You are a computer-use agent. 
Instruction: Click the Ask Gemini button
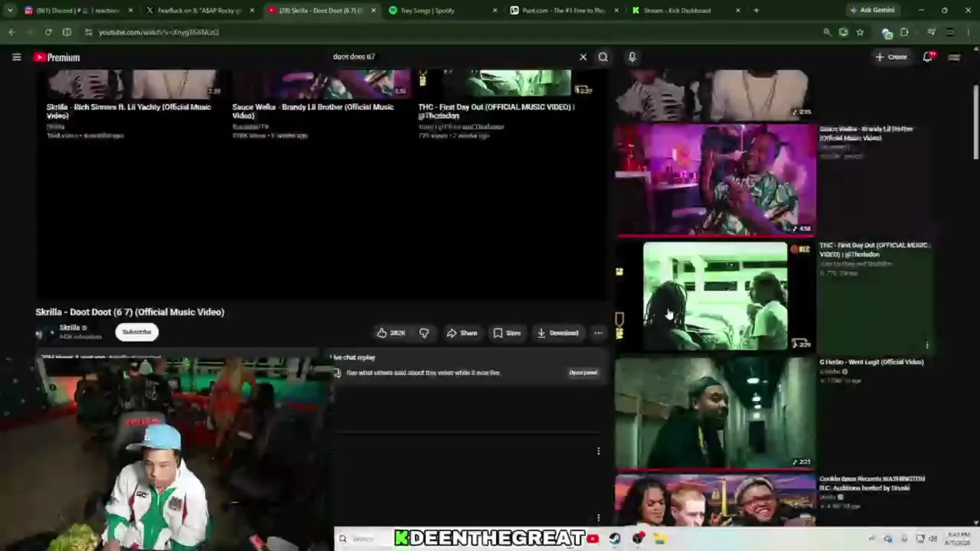click(872, 11)
